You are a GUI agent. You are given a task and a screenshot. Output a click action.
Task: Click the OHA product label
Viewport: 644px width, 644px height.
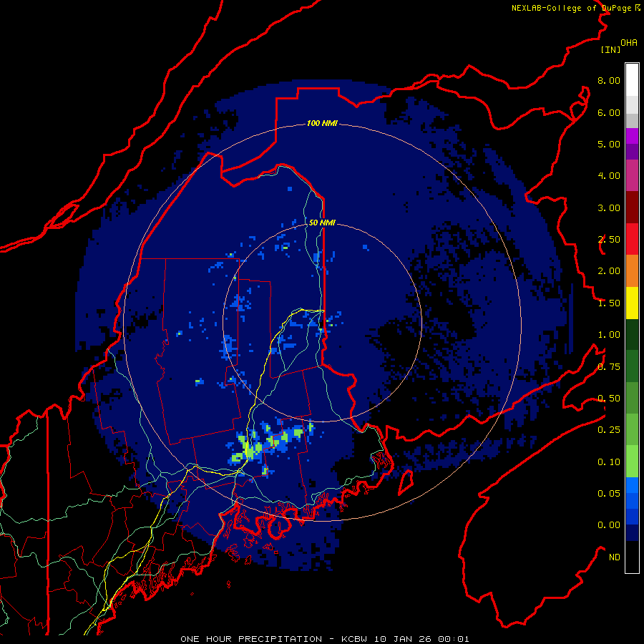point(629,42)
